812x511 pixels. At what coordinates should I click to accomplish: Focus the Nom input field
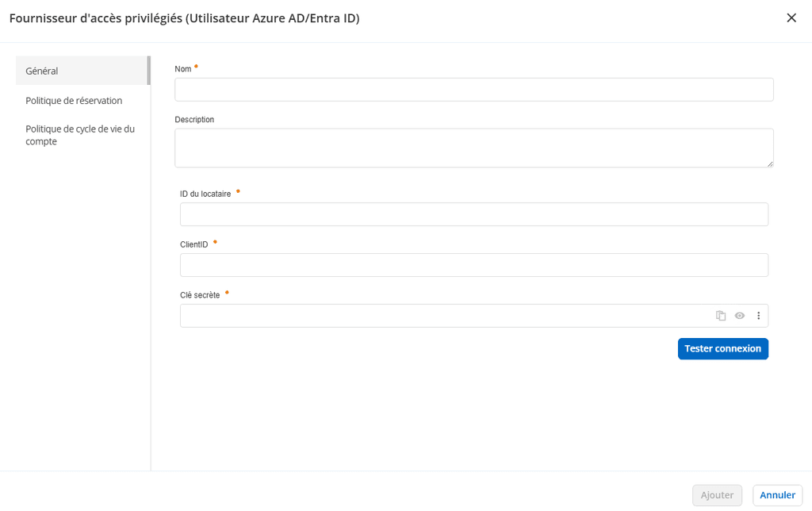pos(473,89)
